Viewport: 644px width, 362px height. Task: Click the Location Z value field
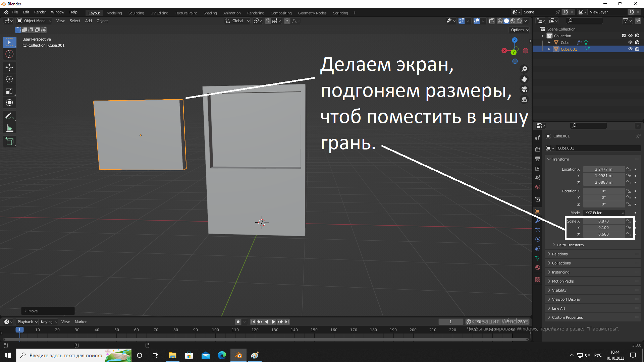tap(604, 182)
